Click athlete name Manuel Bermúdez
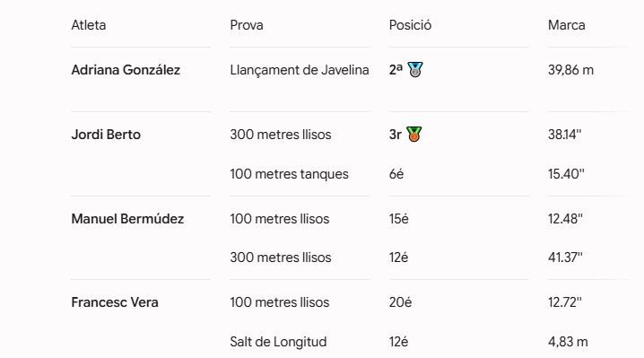644x358 pixels. (x=127, y=219)
